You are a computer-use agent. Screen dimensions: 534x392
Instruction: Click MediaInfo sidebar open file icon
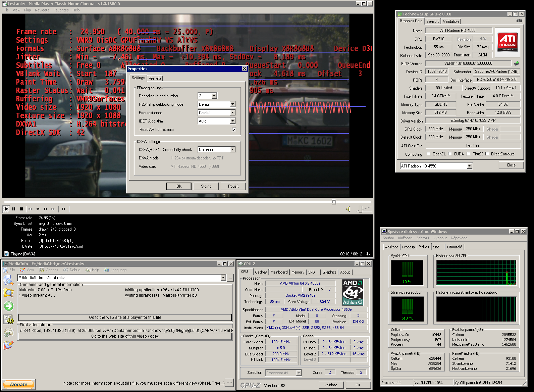tap(8, 280)
